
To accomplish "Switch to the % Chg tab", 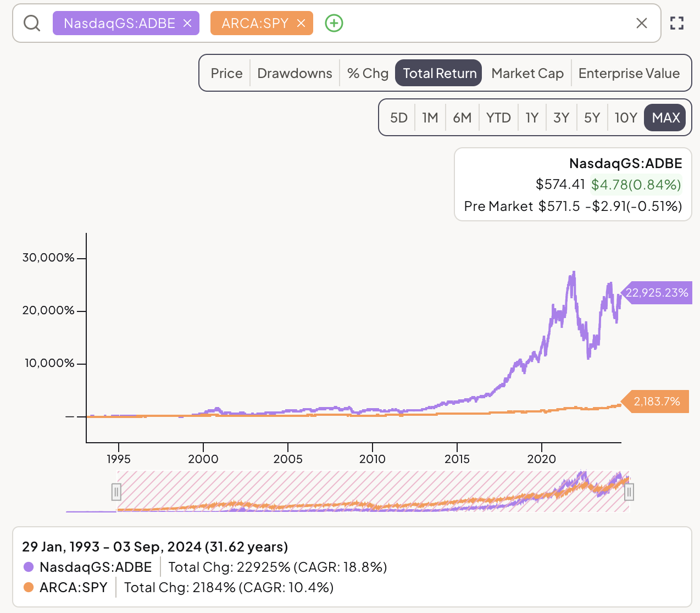I will [368, 73].
